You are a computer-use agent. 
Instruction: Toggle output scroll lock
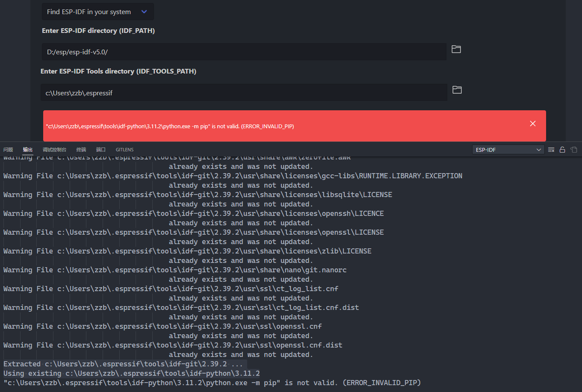click(x=562, y=150)
